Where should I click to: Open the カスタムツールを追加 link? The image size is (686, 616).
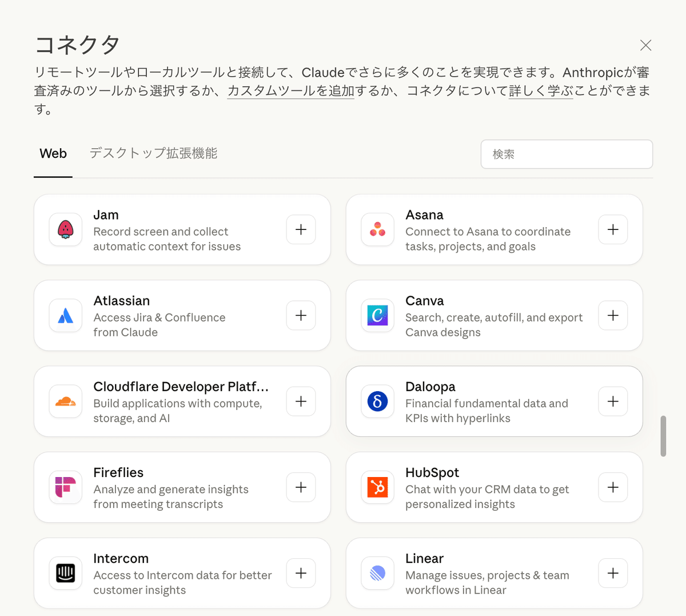tap(290, 90)
